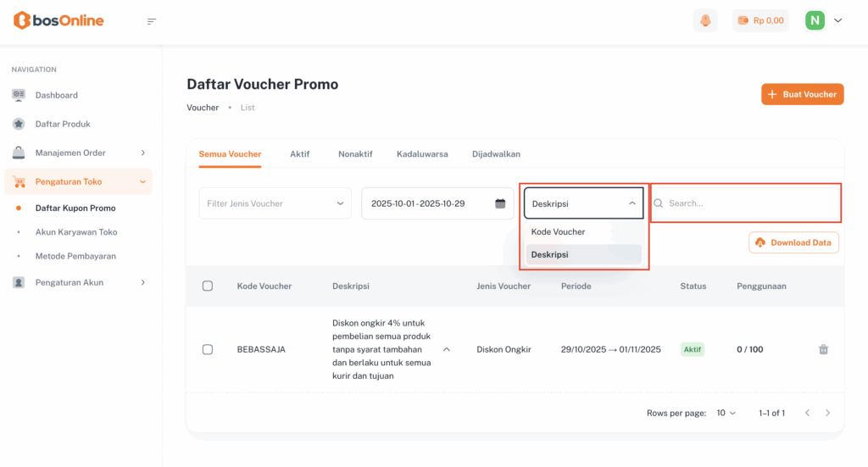Click the hamburger menu toggle icon
The width and height of the screenshot is (868, 467).
coord(152,21)
